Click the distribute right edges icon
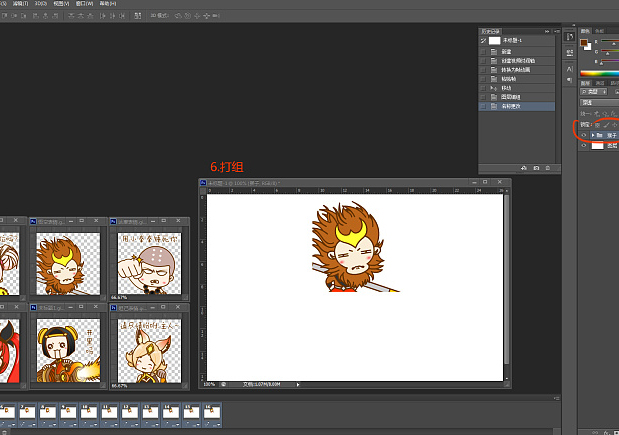The image size is (619, 435). [122, 16]
